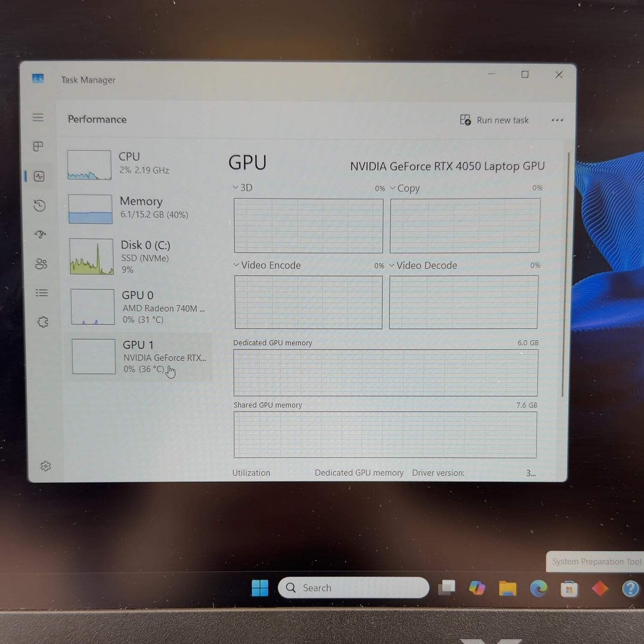
Task: Click the Driver version label
Action: point(438,473)
